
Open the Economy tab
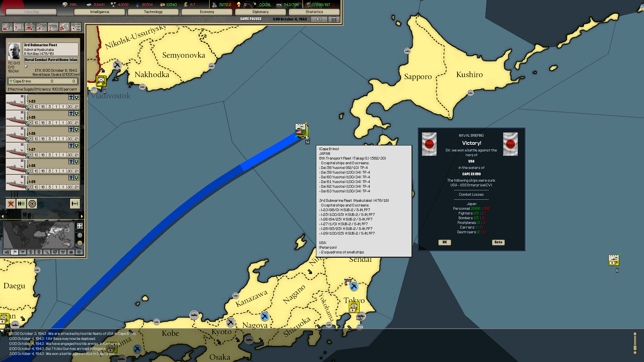[x=207, y=12]
